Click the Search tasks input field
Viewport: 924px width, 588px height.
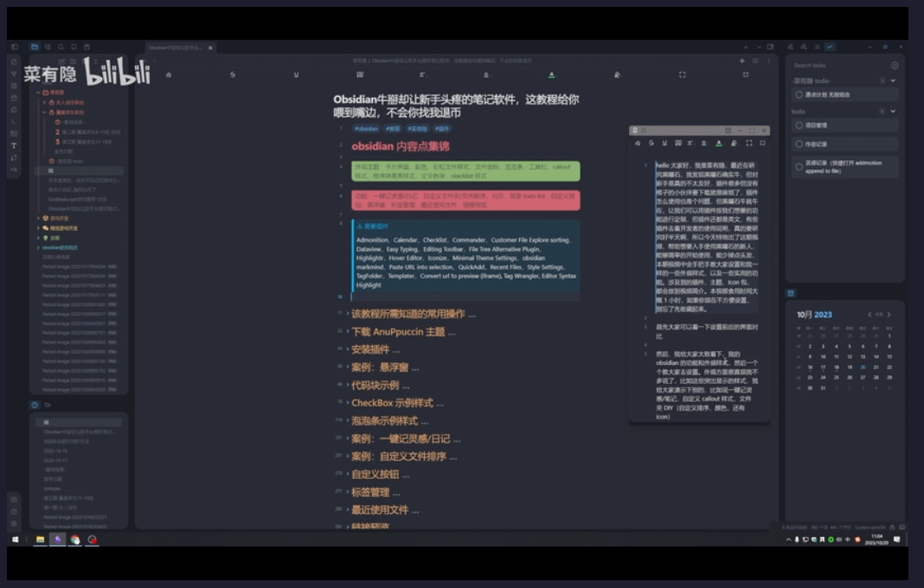point(839,66)
